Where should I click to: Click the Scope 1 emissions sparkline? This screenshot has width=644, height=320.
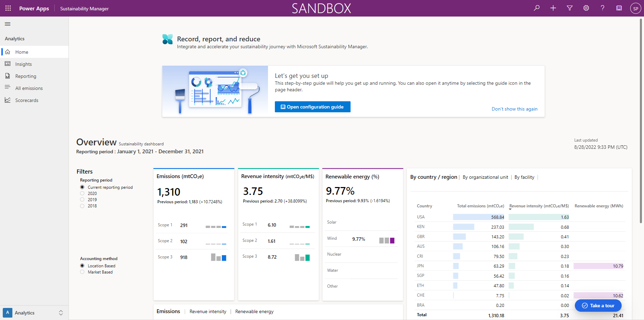click(x=216, y=226)
